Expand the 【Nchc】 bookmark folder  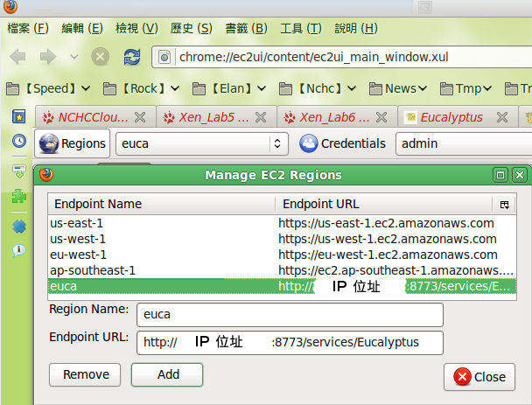coord(318,88)
